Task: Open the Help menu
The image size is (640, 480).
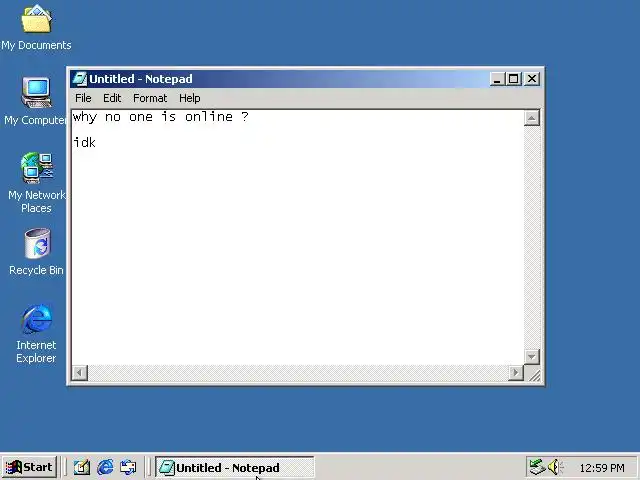Action: (189, 98)
